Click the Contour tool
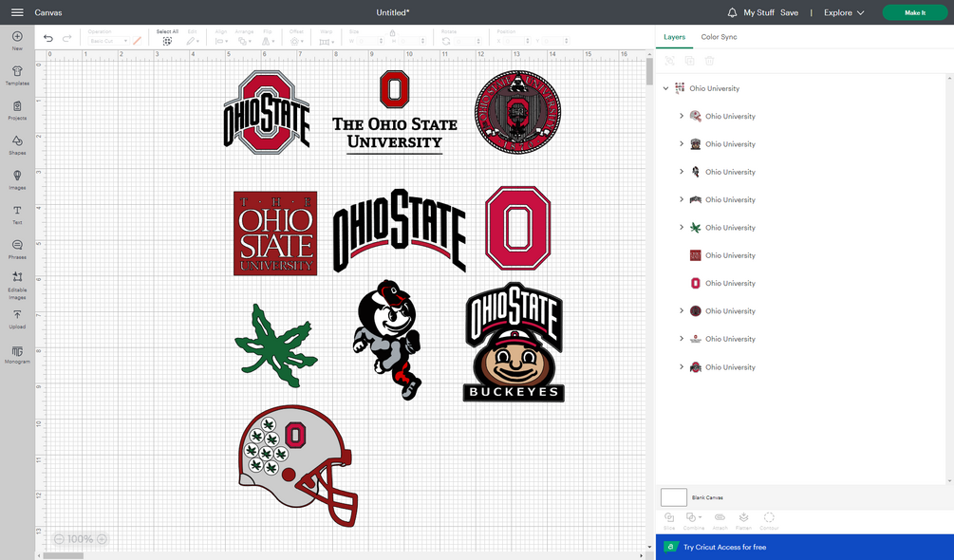This screenshot has width=954, height=560. coord(769,520)
